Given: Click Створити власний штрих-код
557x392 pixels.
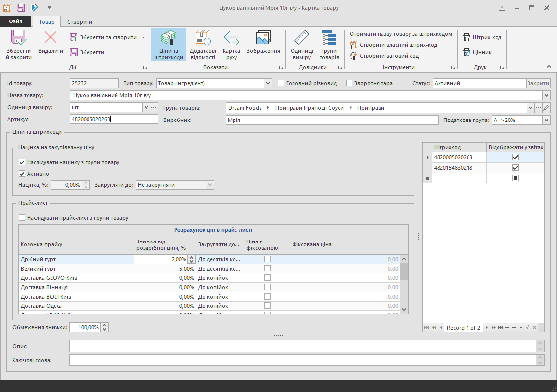Looking at the screenshot, I should pos(393,45).
